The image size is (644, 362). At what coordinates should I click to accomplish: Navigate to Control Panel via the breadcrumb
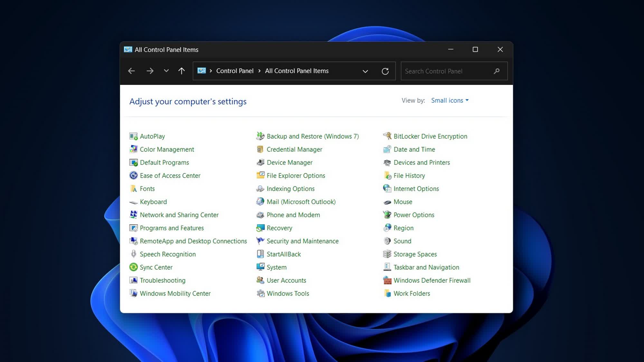pyautogui.click(x=235, y=71)
